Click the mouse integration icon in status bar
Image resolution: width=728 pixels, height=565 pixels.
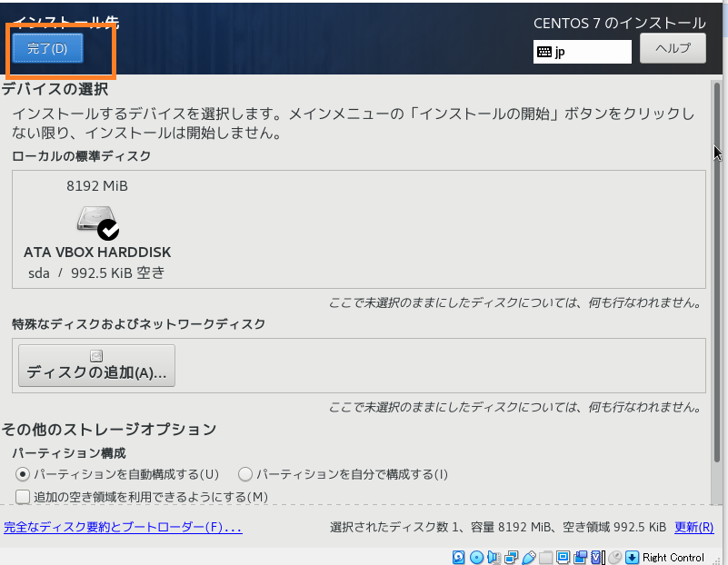615,557
